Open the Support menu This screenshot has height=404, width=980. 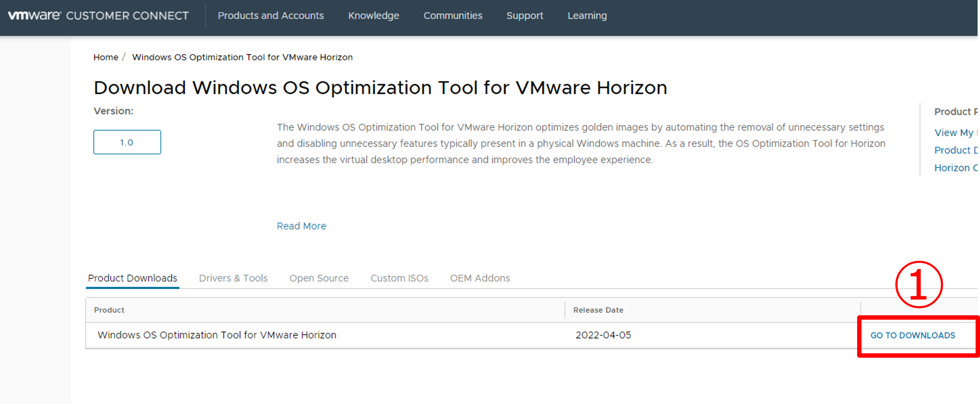click(525, 16)
